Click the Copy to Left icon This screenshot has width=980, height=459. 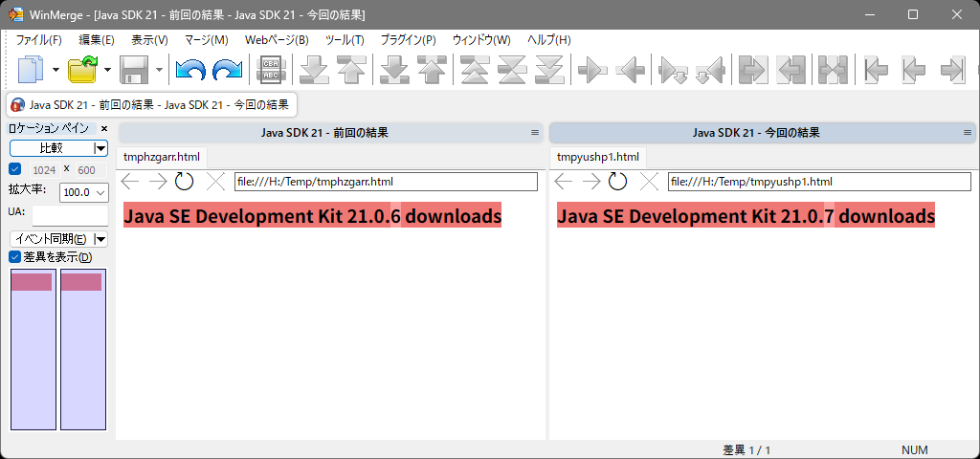point(630,69)
